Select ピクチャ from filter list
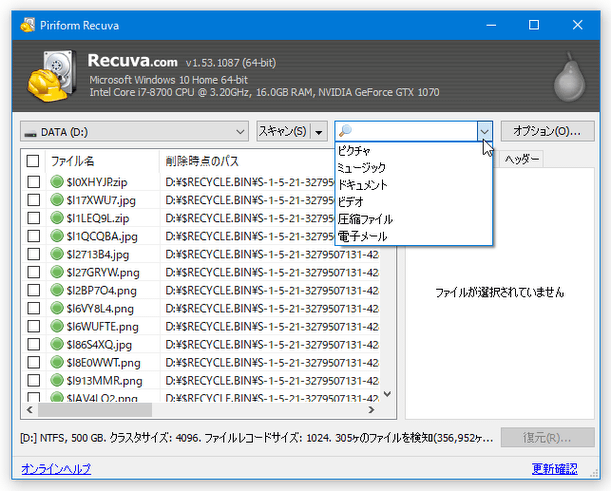 413,150
